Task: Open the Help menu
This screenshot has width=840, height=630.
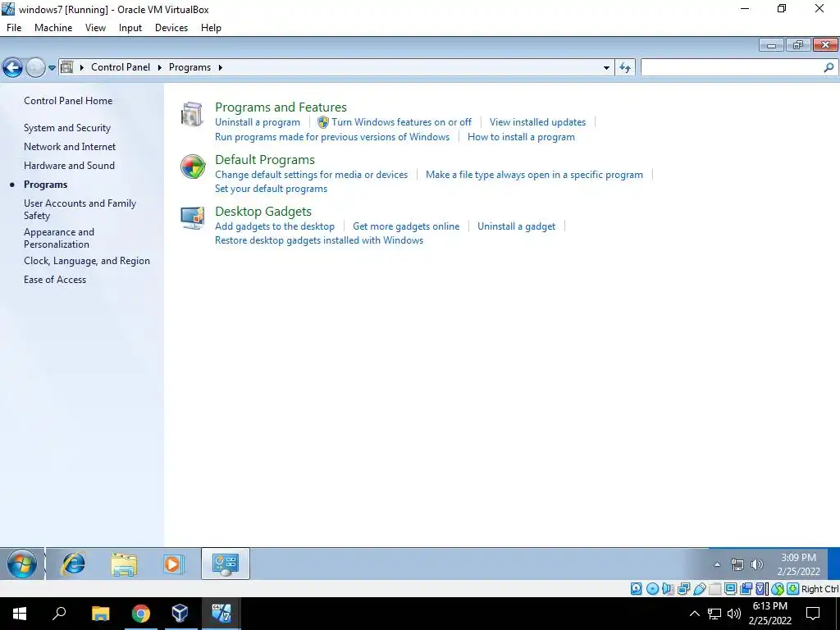Action: (x=211, y=28)
